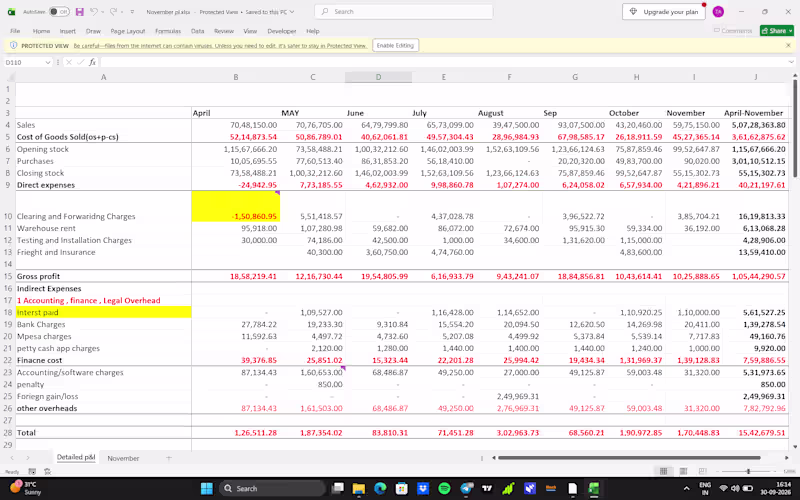Open Dropbox from the taskbar
The image size is (800, 500).
tap(422, 488)
